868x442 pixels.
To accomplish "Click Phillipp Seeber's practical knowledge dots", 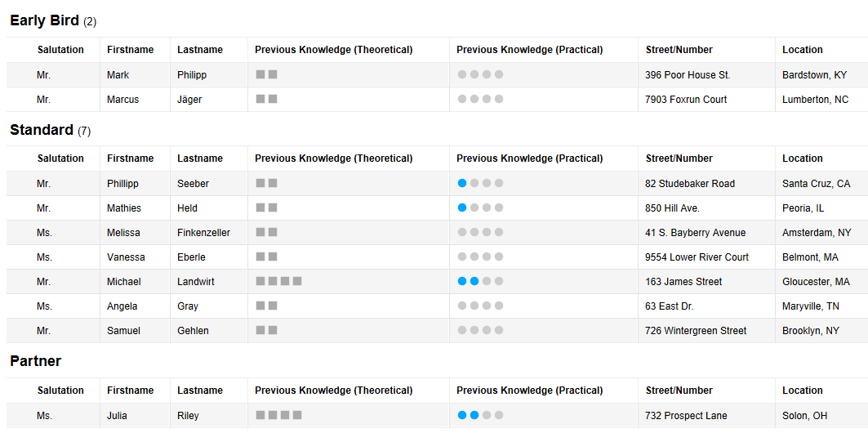I will 480,184.
